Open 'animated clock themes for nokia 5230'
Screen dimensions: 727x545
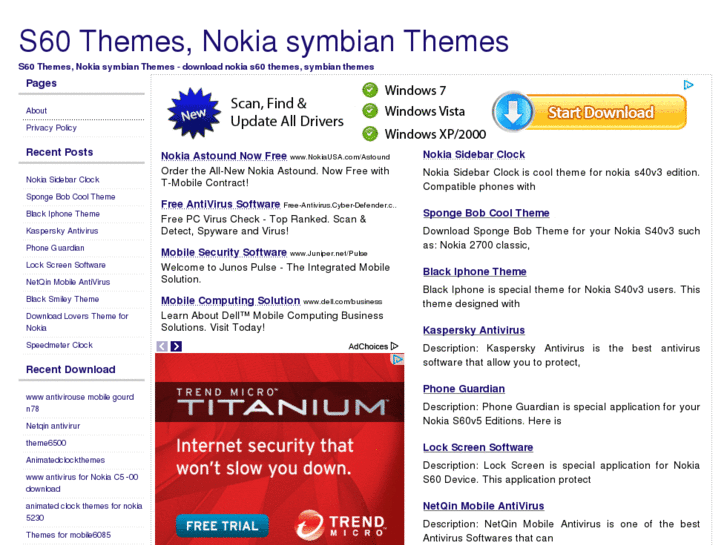84,512
